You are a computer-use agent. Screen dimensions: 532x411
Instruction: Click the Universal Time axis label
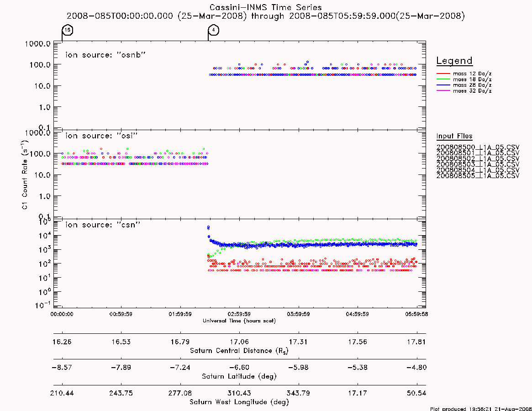click(239, 321)
